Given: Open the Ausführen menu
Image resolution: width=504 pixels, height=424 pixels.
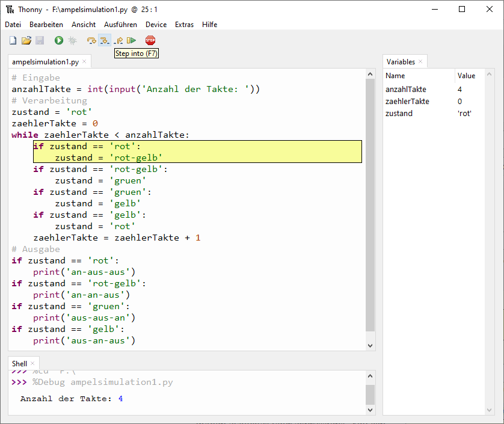Looking at the screenshot, I should (x=120, y=25).
